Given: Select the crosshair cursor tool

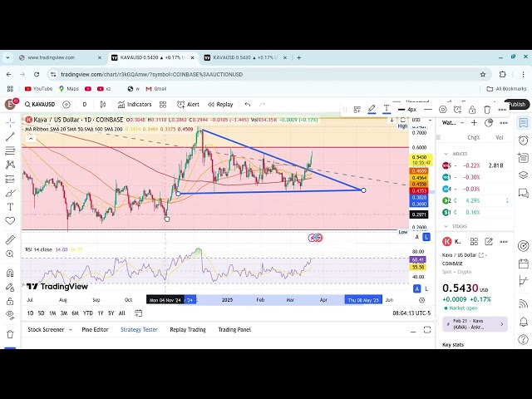Looking at the screenshot, I should 10,122.
